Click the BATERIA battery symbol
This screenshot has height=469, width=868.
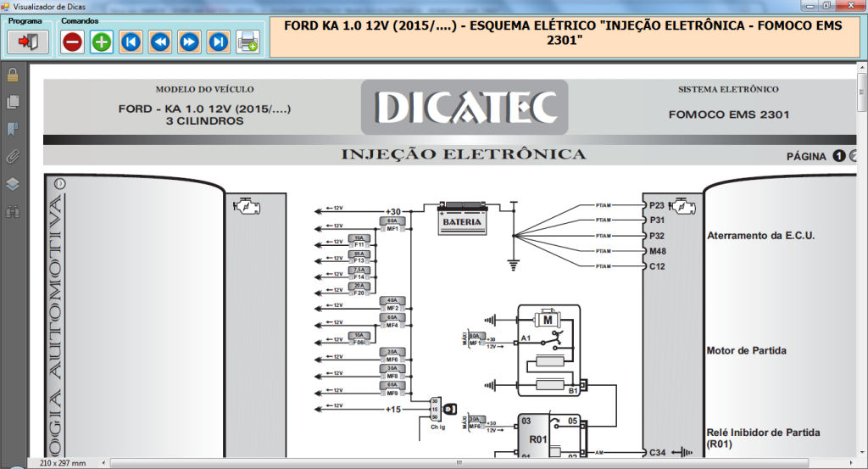(462, 219)
